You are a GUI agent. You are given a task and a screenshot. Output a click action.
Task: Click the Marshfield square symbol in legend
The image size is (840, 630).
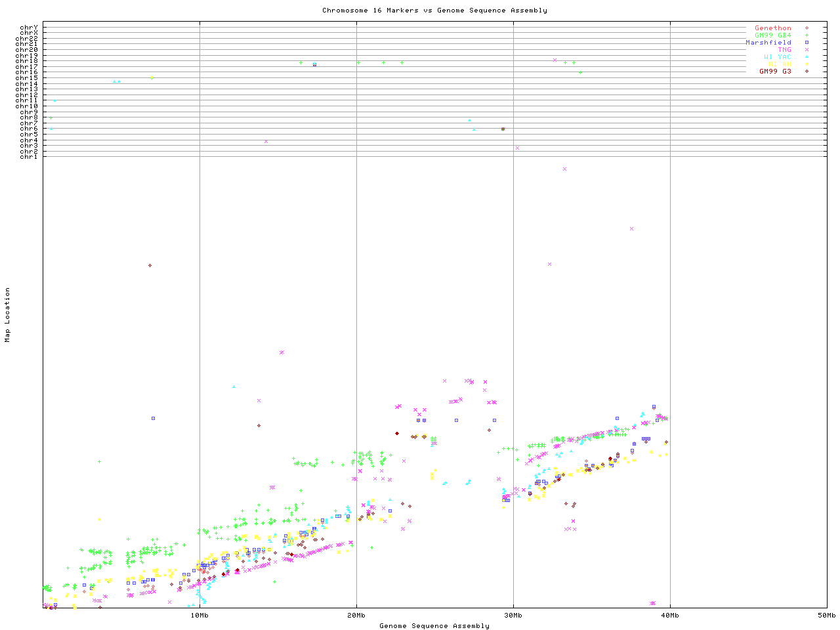pyautogui.click(x=807, y=43)
